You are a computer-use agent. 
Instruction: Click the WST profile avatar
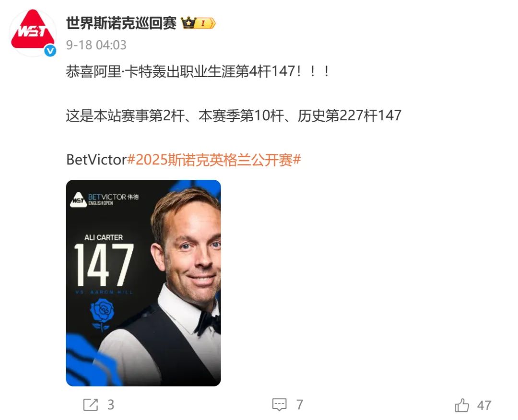[x=33, y=33]
